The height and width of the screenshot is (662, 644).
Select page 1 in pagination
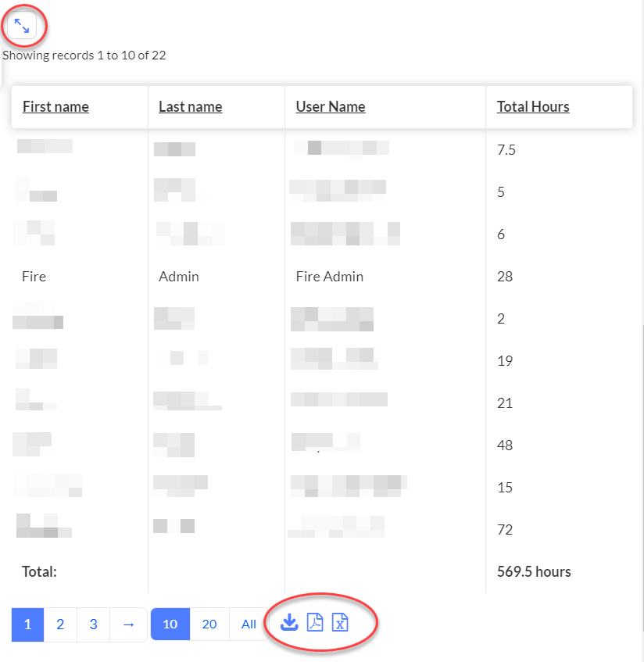(x=27, y=624)
